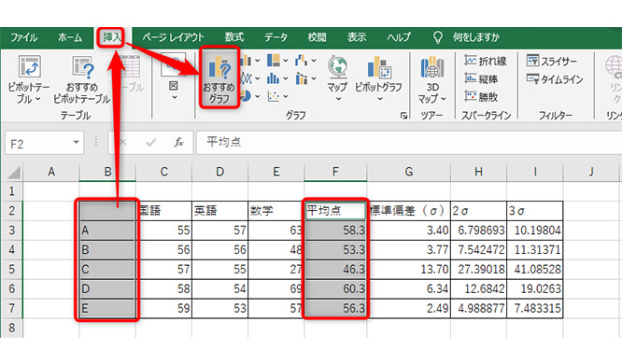The height and width of the screenshot is (364, 622).
Task: Click the ピボットテーブル icon
Action: tap(29, 66)
